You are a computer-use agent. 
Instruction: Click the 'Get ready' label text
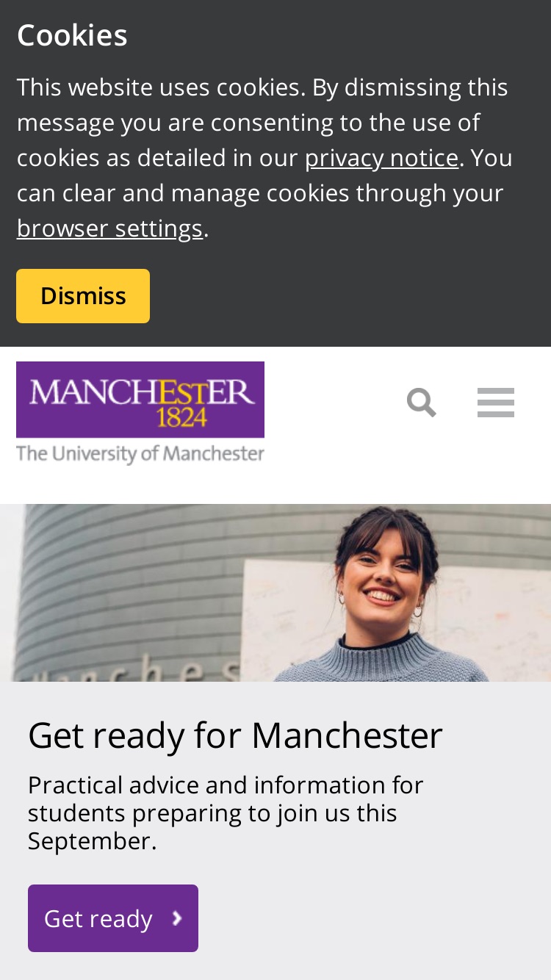click(x=98, y=919)
